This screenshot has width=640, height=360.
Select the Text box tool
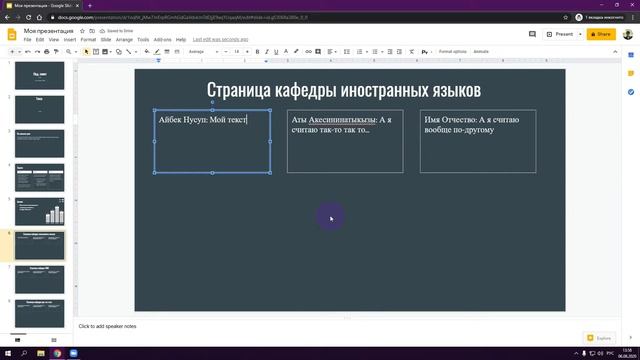coord(96,52)
